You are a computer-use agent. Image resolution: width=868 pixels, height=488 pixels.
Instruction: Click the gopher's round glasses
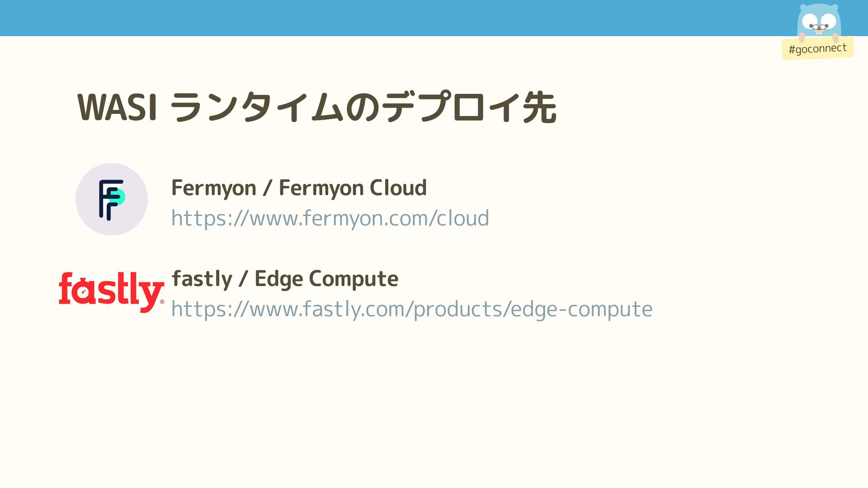(x=818, y=27)
